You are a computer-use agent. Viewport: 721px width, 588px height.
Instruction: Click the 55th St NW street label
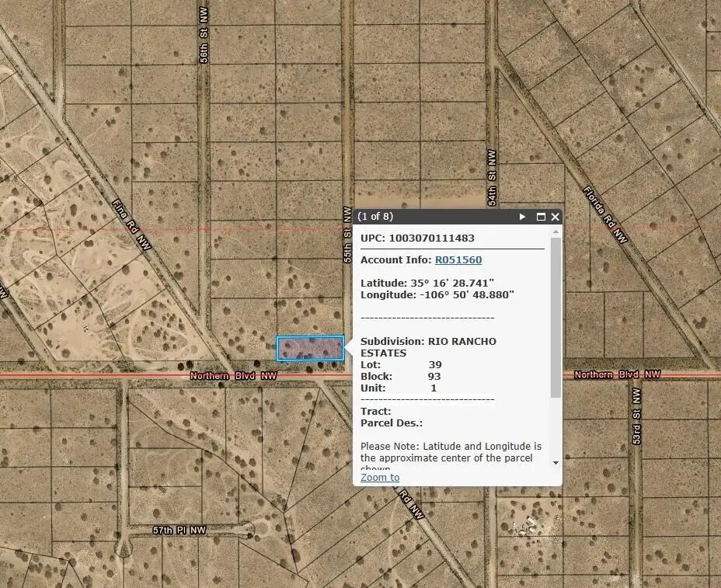click(x=347, y=234)
